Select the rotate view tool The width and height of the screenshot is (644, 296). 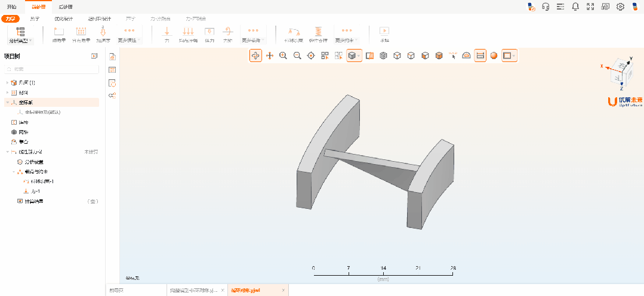pos(255,55)
